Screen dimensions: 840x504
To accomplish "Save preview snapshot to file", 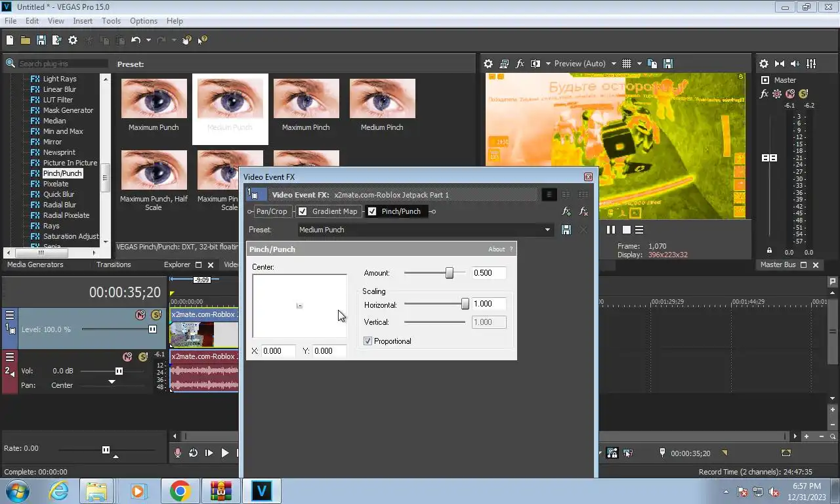I will pyautogui.click(x=668, y=64).
